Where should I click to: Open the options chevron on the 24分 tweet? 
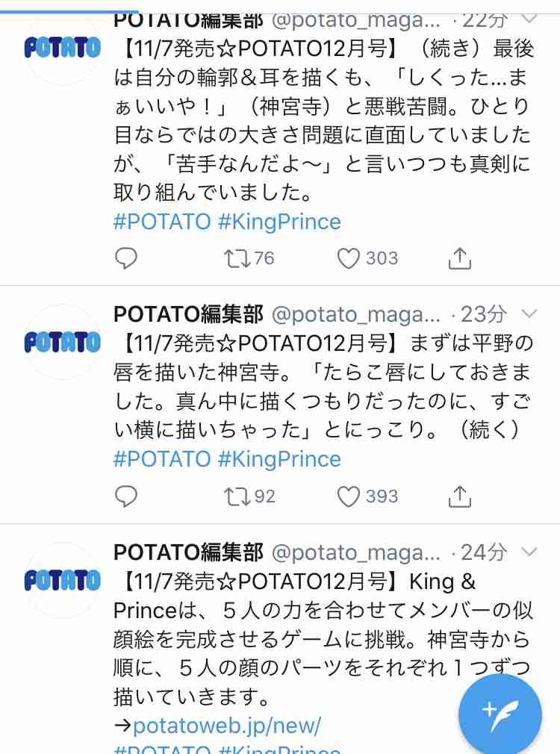pos(529,552)
